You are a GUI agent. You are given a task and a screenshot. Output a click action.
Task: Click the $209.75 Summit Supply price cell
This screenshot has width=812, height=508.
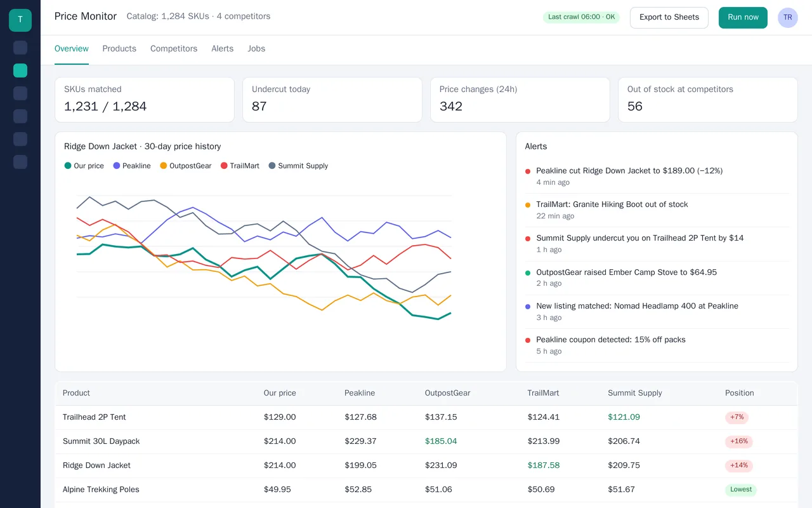[x=624, y=465]
